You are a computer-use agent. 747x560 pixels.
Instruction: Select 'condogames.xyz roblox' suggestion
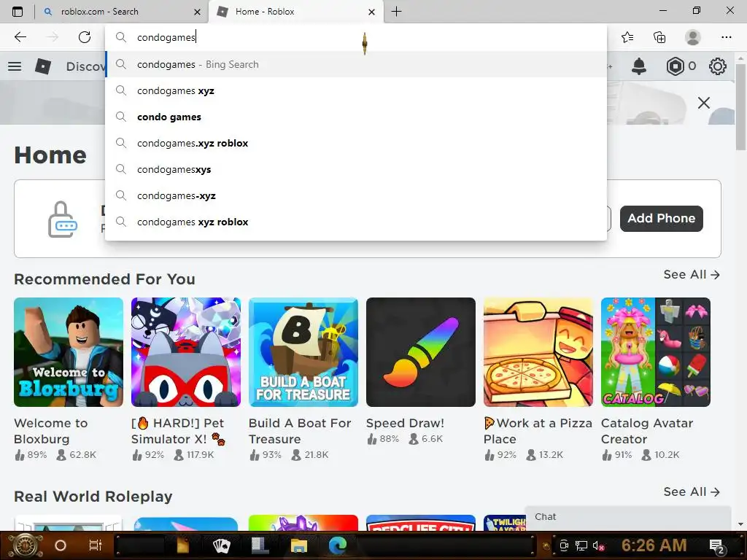point(356,143)
